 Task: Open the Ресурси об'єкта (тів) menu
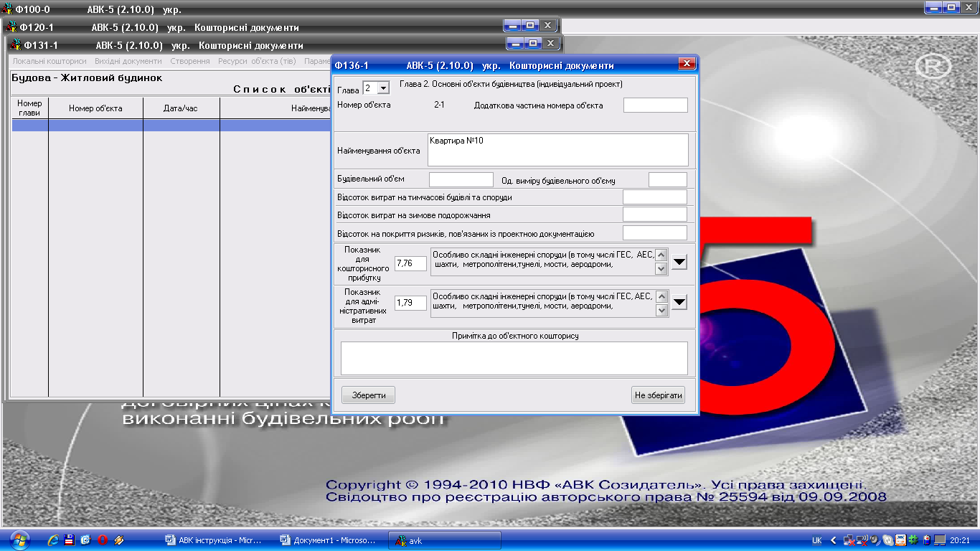pos(257,62)
